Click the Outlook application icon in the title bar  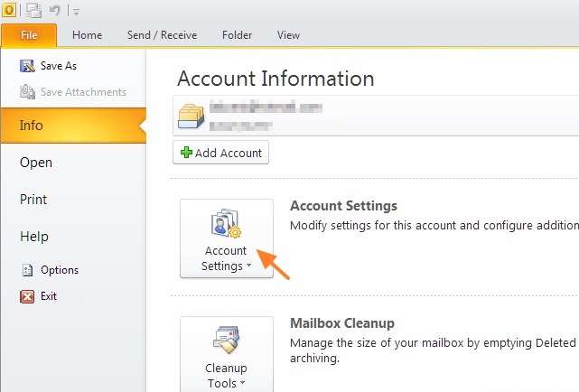tap(9, 10)
